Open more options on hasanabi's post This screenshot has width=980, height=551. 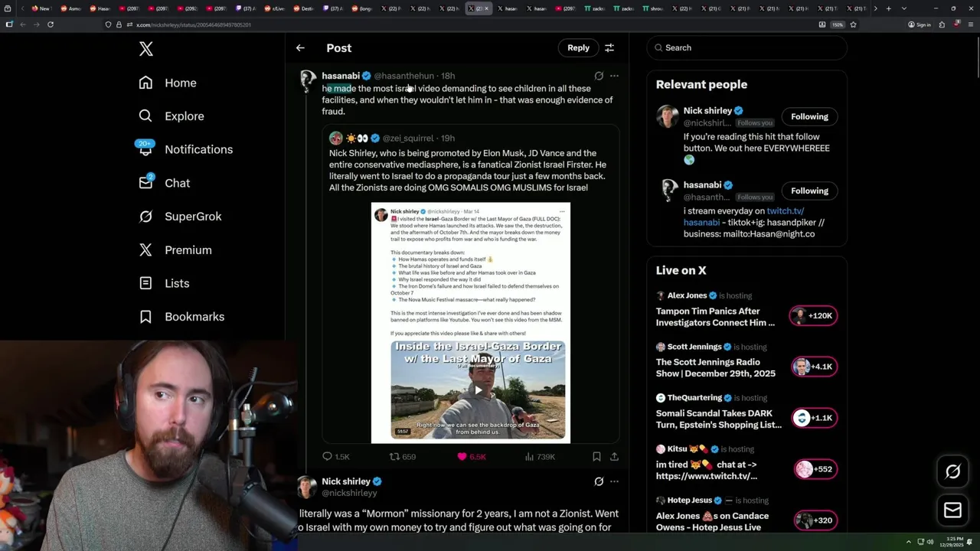click(614, 76)
